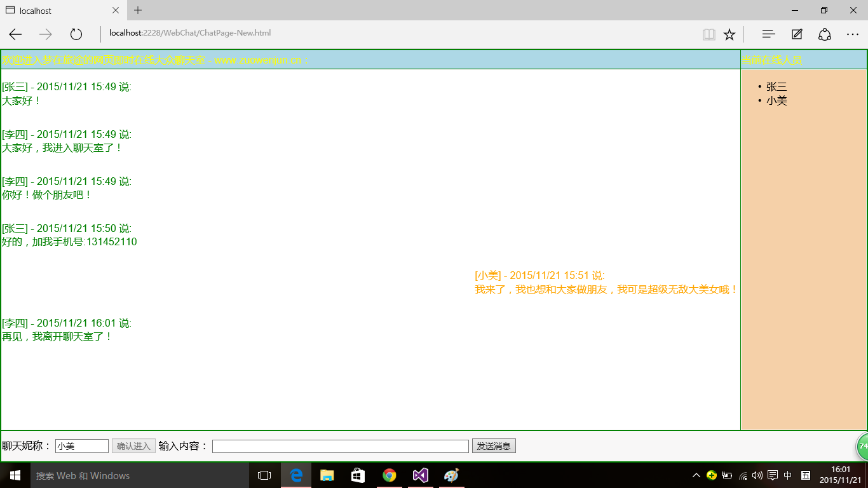
Task: Click the message 再见，我离开聊天室了！
Action: pyautogui.click(x=57, y=336)
